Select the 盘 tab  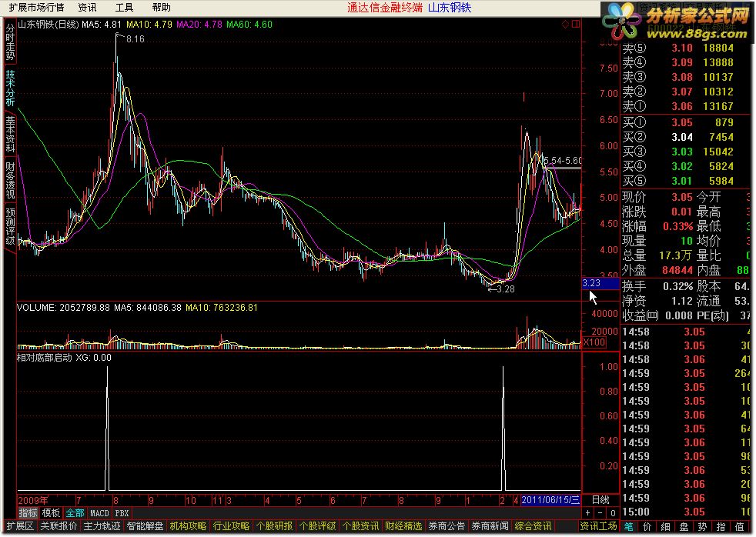pos(684,526)
